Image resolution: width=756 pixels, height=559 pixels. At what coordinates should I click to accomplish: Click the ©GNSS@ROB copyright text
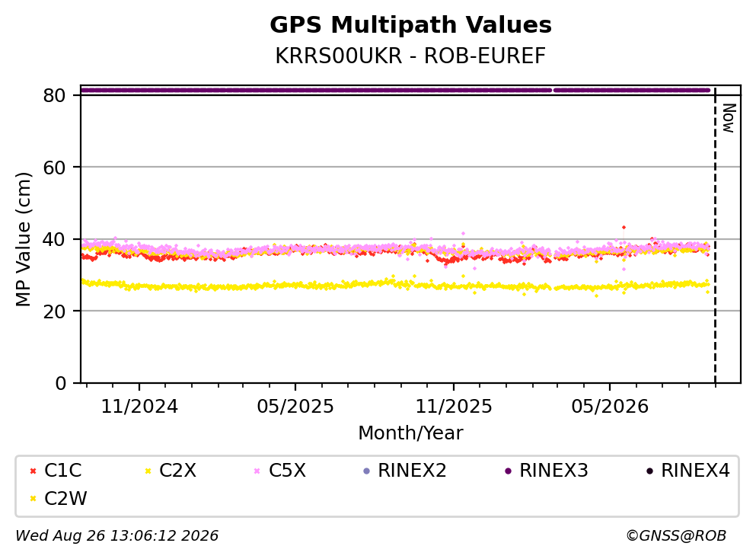coord(676,535)
